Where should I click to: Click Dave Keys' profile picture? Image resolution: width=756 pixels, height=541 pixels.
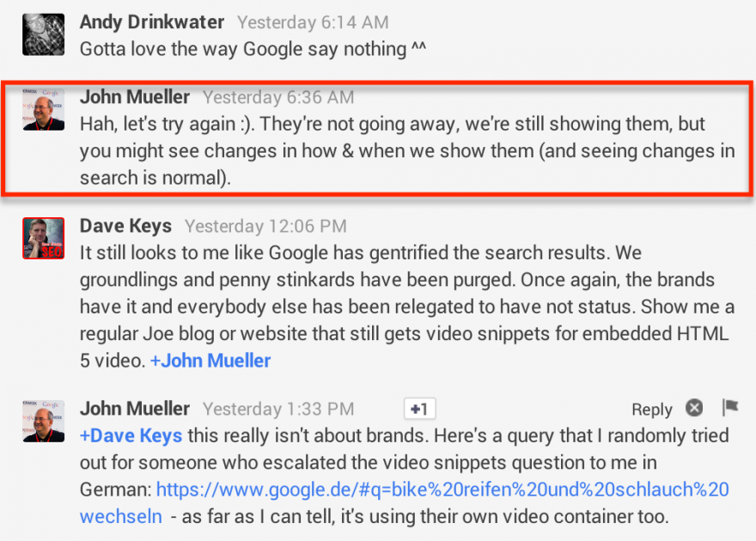pos(43,238)
